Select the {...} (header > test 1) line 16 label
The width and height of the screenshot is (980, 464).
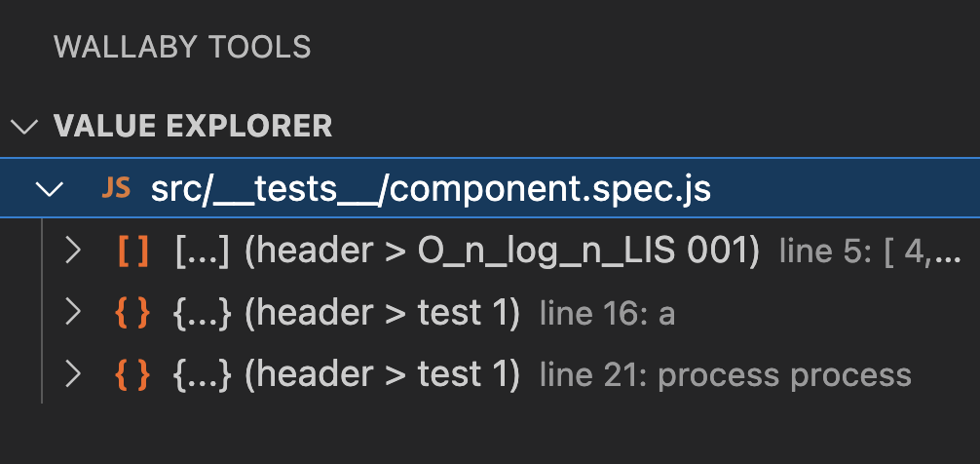click(x=346, y=313)
